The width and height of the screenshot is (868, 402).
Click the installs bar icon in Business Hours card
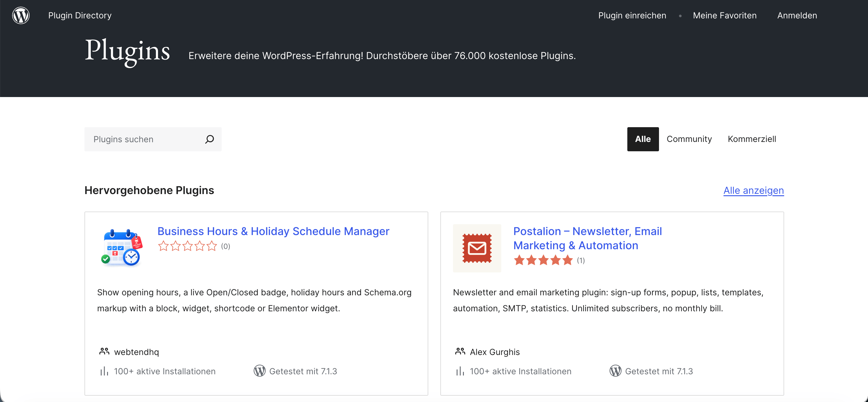(x=104, y=371)
